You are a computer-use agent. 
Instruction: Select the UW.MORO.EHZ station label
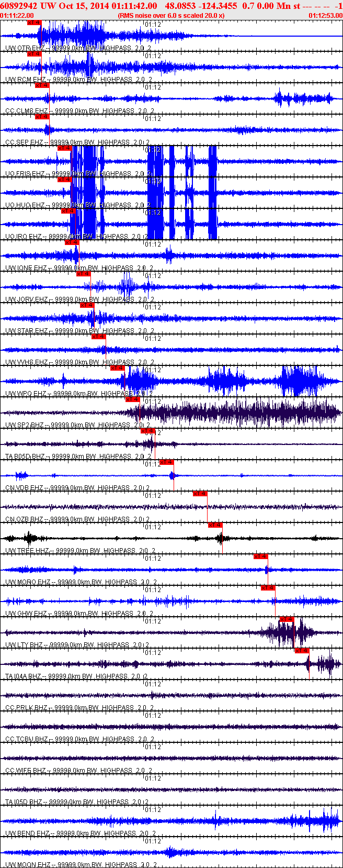pos(28,582)
